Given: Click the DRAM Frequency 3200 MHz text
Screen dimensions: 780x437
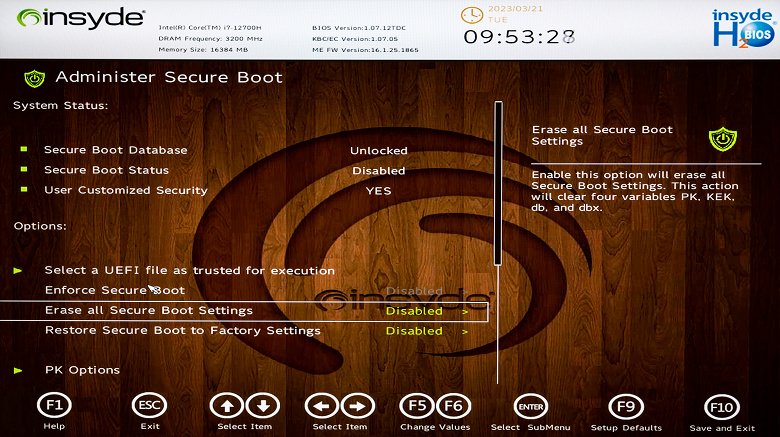Looking at the screenshot, I should pyautogui.click(x=210, y=39).
